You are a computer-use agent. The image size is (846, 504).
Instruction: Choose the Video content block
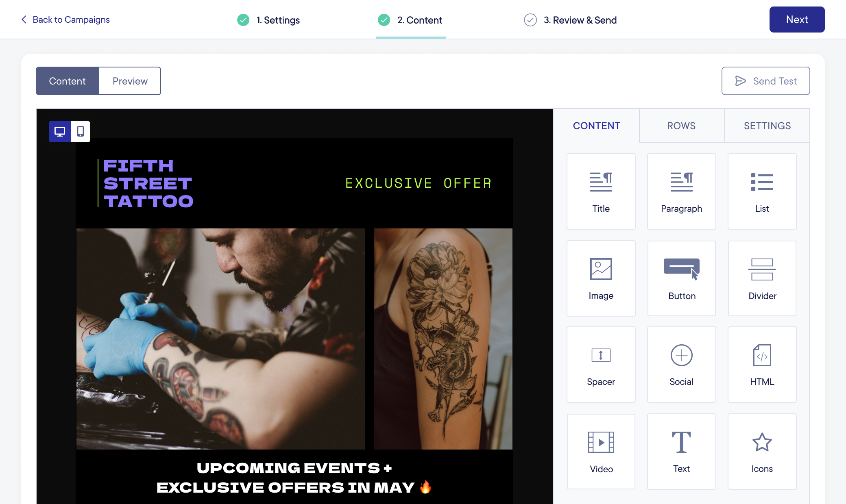point(601,452)
